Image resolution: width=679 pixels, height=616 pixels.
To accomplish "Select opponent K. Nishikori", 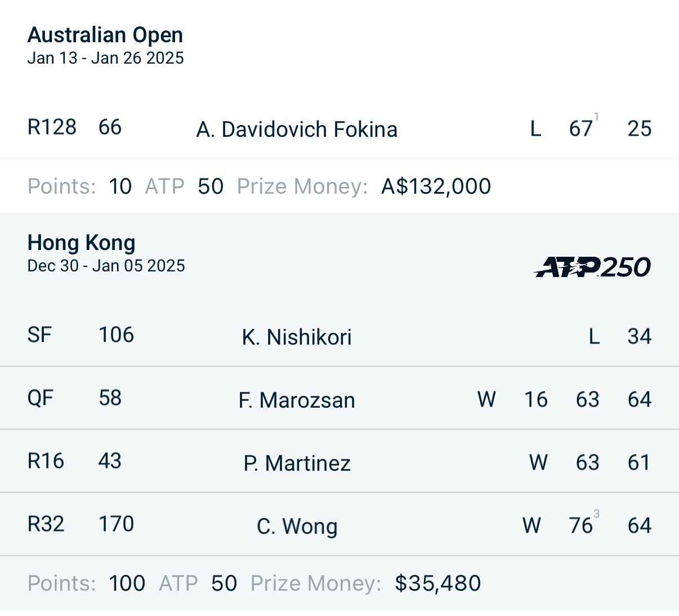I will point(297,337).
